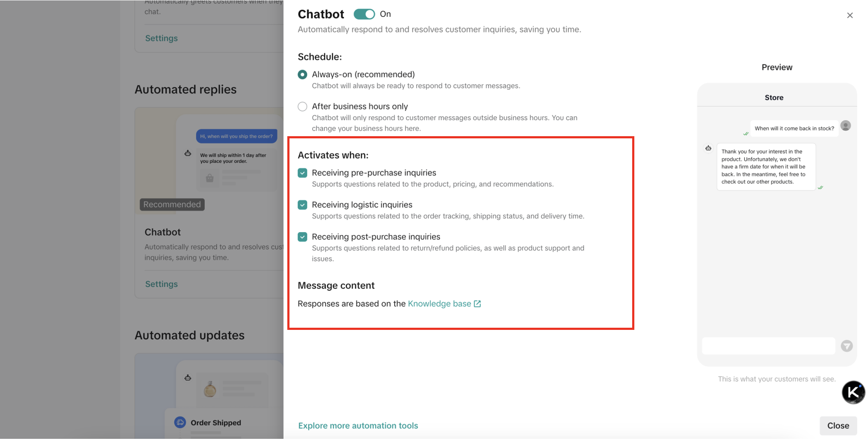Select Always-on (recommended) schedule option

[302, 75]
